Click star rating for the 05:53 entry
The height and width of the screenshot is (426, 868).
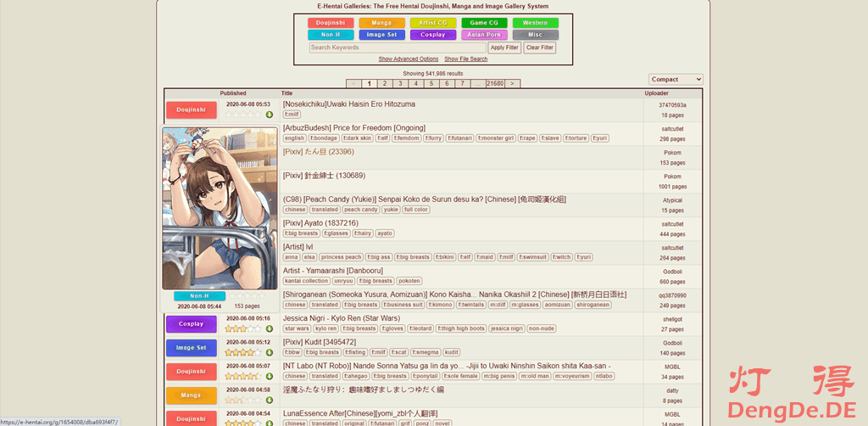point(243,115)
